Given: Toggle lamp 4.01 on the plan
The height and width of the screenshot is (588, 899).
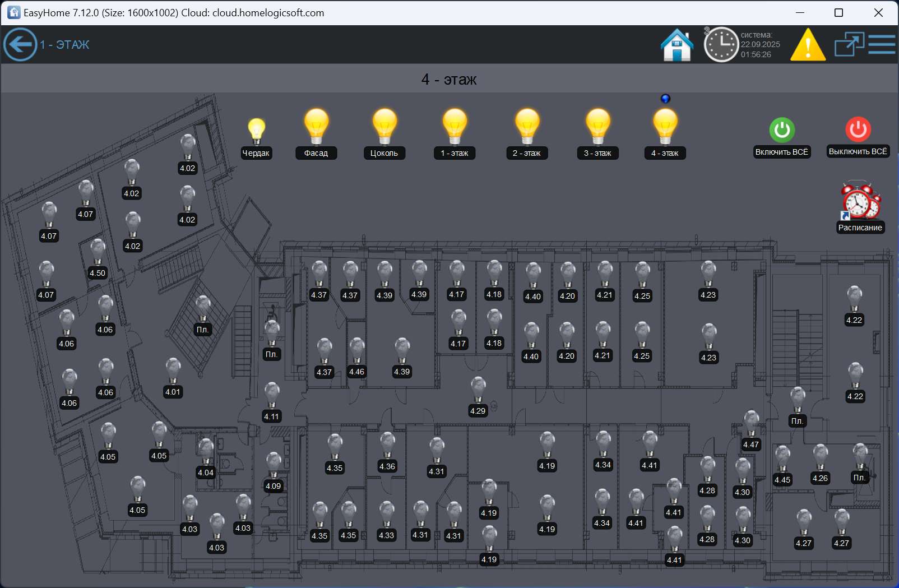Looking at the screenshot, I should pyautogui.click(x=173, y=372).
